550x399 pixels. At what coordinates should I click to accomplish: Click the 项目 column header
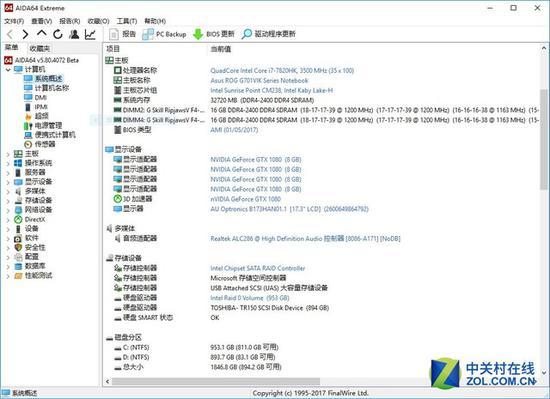[x=113, y=49]
